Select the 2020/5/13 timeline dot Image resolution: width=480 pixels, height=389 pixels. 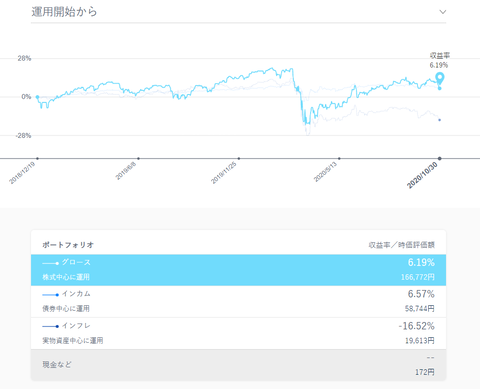[339, 158]
